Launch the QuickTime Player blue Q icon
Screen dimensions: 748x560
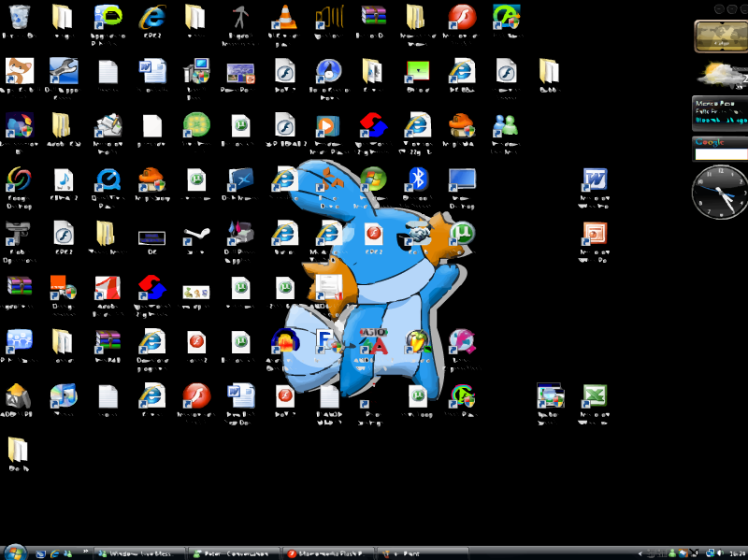[x=108, y=180]
